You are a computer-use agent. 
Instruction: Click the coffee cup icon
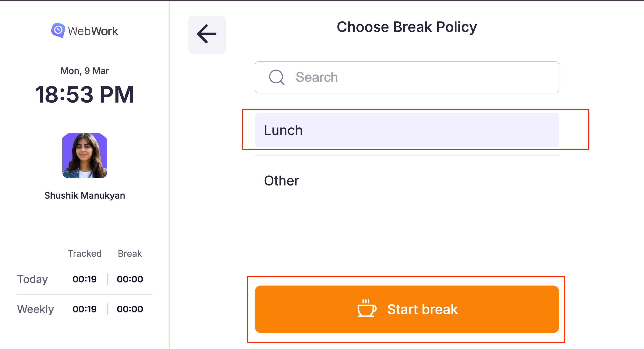(366, 309)
